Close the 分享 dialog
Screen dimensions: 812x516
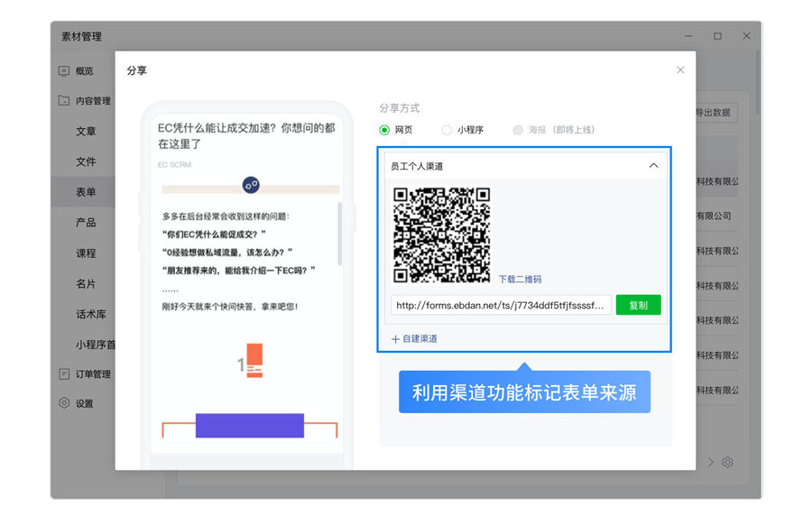(680, 69)
